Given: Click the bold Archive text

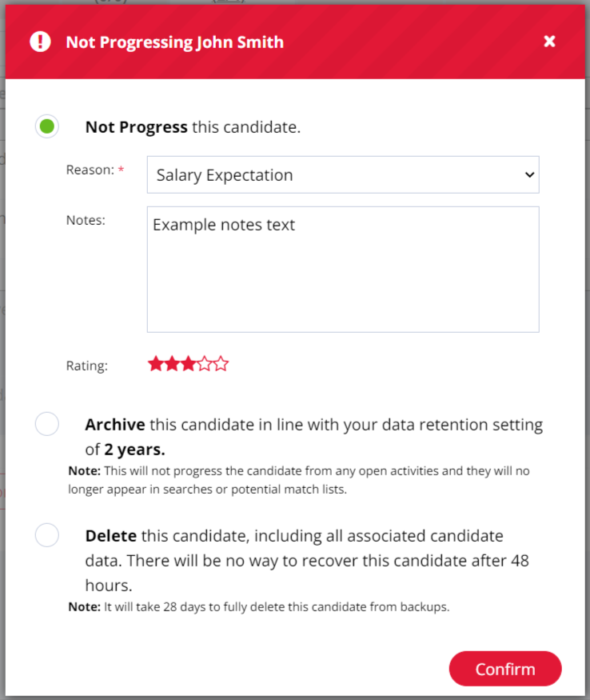Looking at the screenshot, I should tap(115, 424).
